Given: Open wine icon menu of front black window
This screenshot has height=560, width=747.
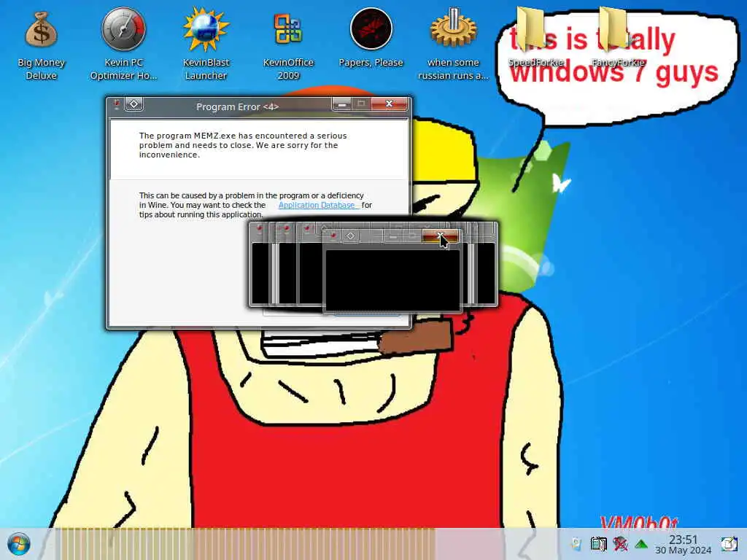Looking at the screenshot, I should (333, 236).
